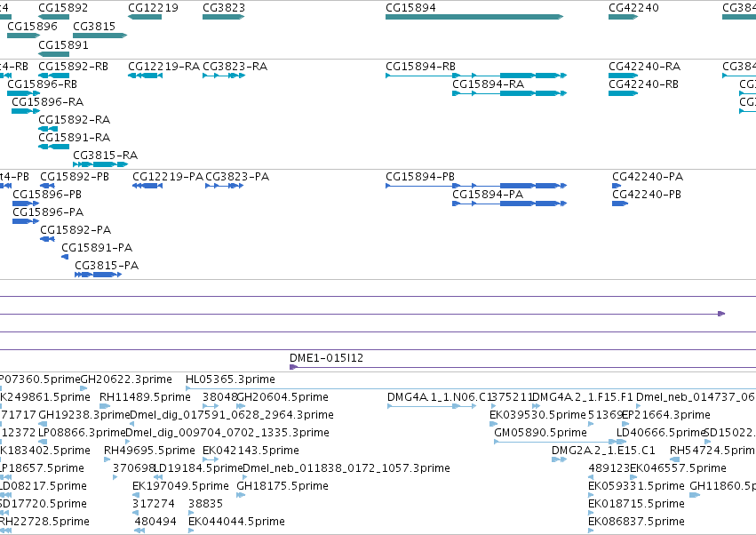The width and height of the screenshot is (756, 535).
Task: Select the CG15894-PB protein glyph
Action: pos(476,186)
